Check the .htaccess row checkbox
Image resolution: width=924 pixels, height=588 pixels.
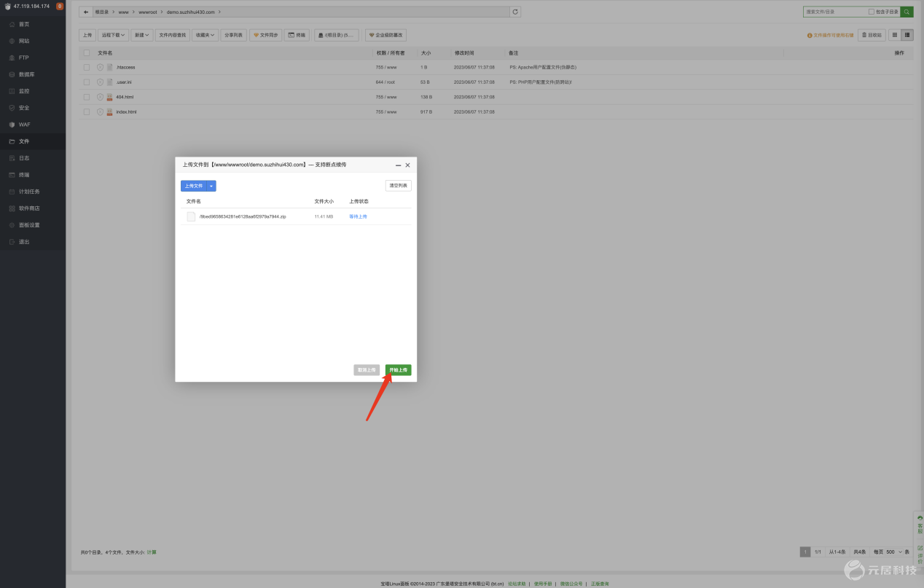(87, 67)
